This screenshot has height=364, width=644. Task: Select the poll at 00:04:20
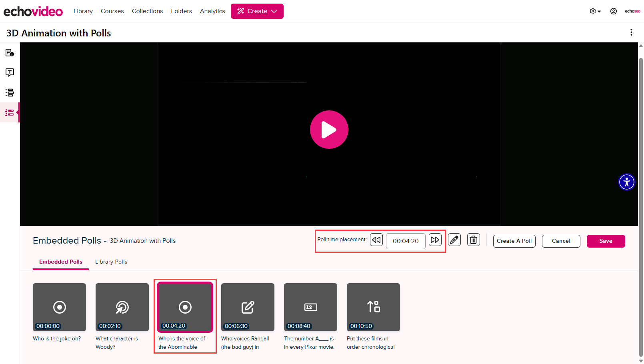[x=185, y=307]
